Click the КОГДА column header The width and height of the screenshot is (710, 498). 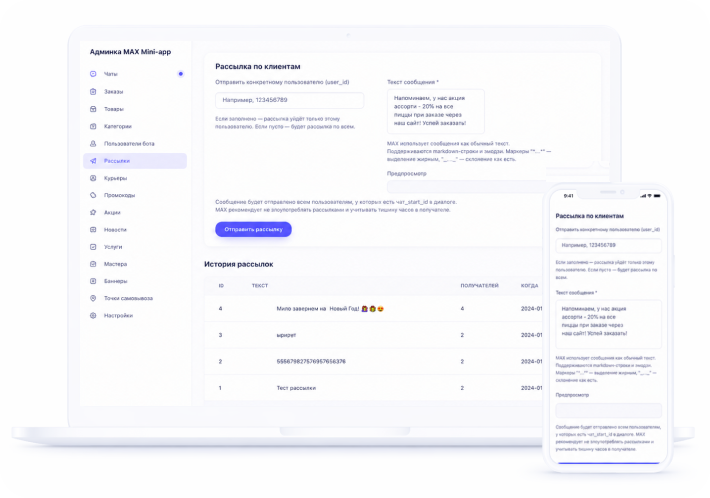(x=529, y=286)
